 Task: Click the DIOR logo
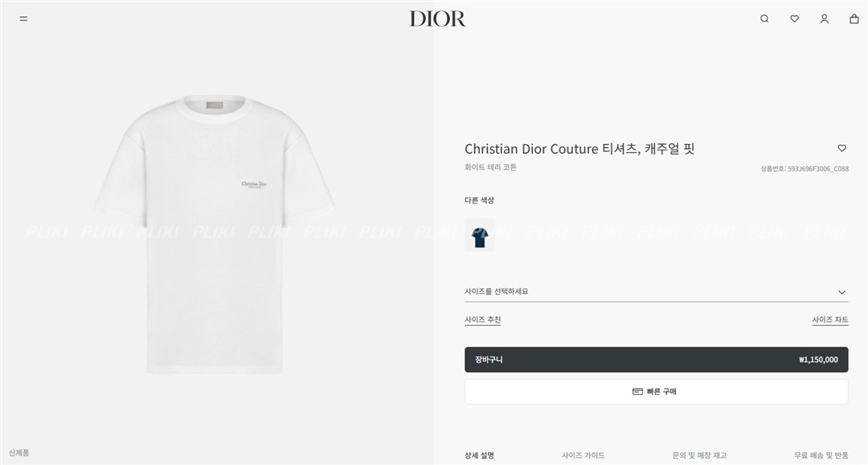pyautogui.click(x=437, y=19)
